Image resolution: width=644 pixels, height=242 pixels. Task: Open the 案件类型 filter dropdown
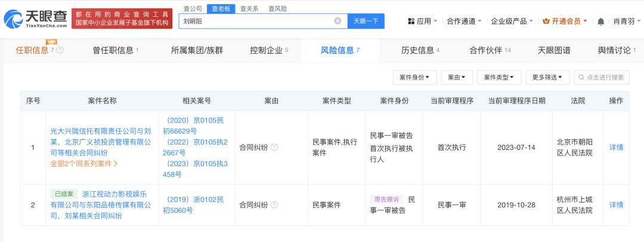coord(499,77)
